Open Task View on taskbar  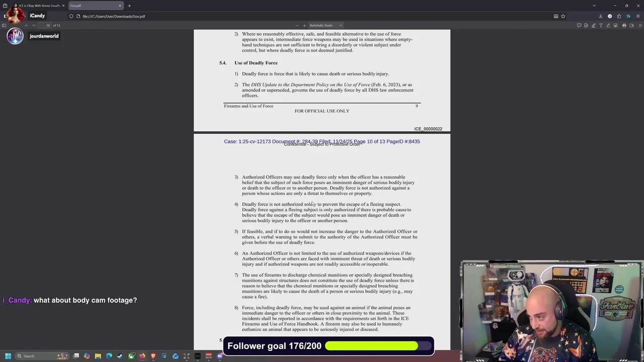(76, 356)
